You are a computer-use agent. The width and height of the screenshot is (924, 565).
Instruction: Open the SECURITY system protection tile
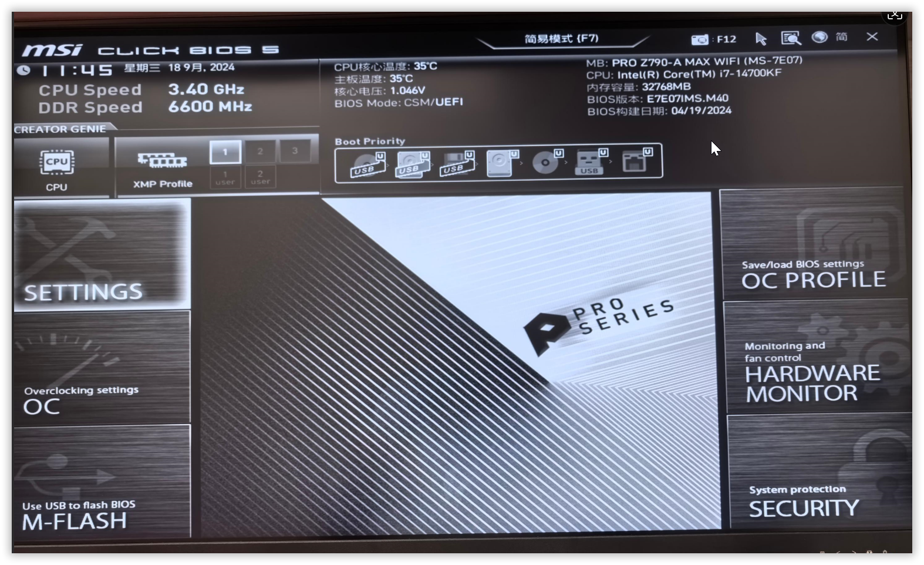point(820,472)
